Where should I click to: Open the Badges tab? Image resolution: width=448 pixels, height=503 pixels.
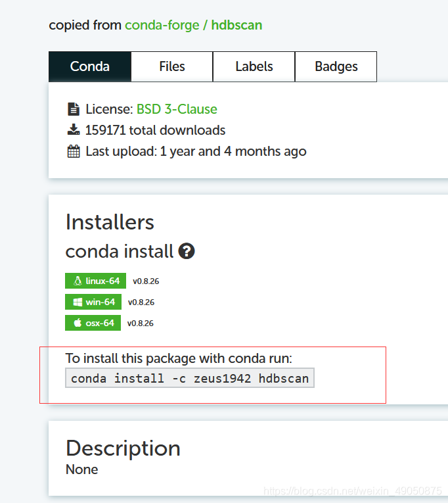[336, 66]
